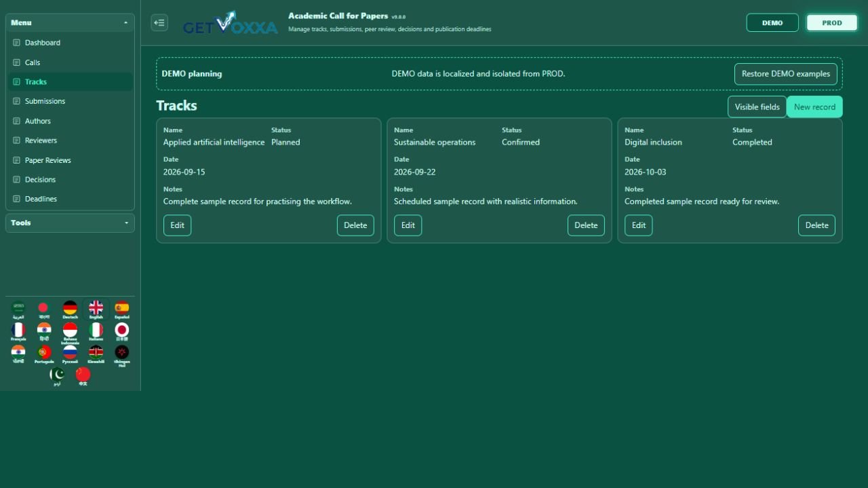Select Tracks in the sidebar menu
Viewport: 868px width, 488px height.
coord(70,81)
